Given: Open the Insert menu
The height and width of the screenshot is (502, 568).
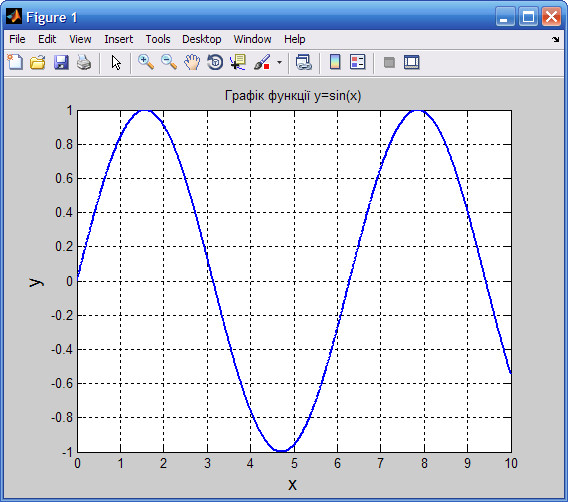Looking at the screenshot, I should (118, 39).
